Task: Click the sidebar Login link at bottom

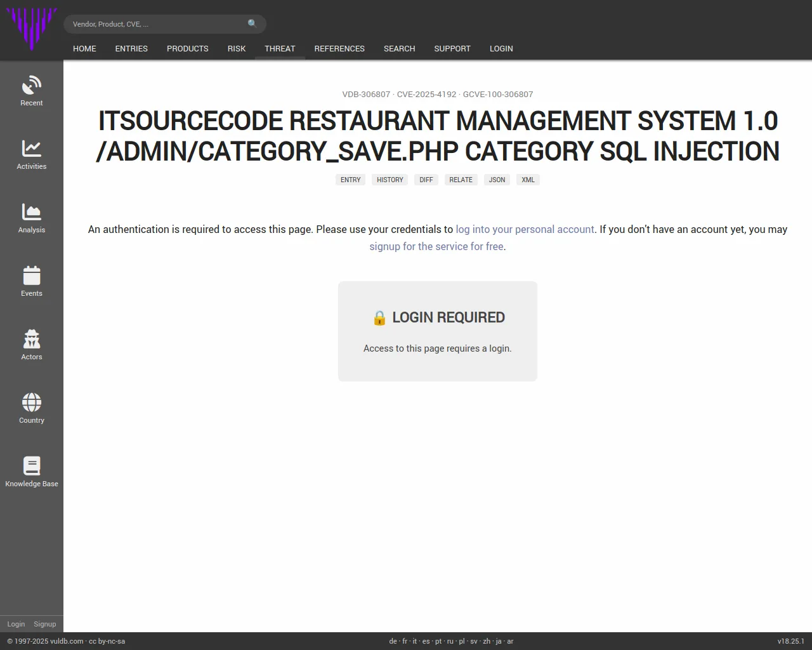Action: 16,624
